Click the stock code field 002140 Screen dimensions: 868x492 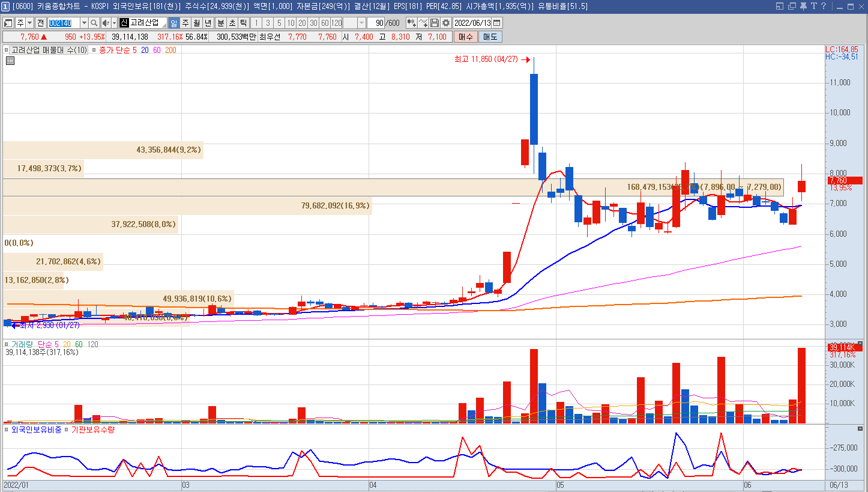(63, 23)
